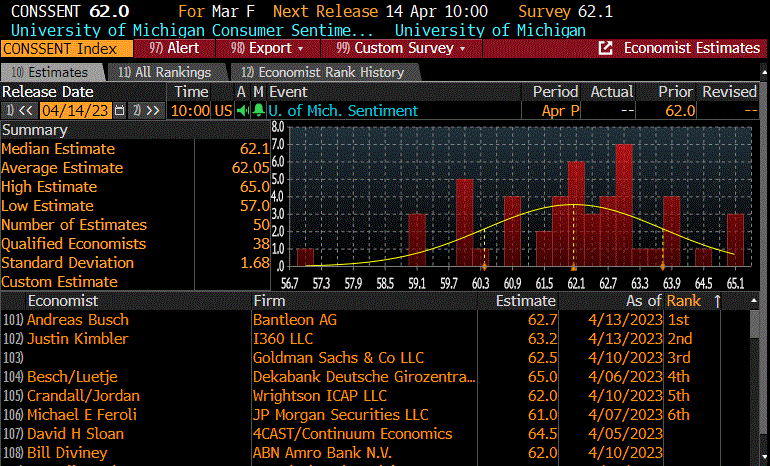Screen dimensions: 770x466
Task: Click the 4CAST/Continuum Economics firm name
Action: [x=353, y=434]
